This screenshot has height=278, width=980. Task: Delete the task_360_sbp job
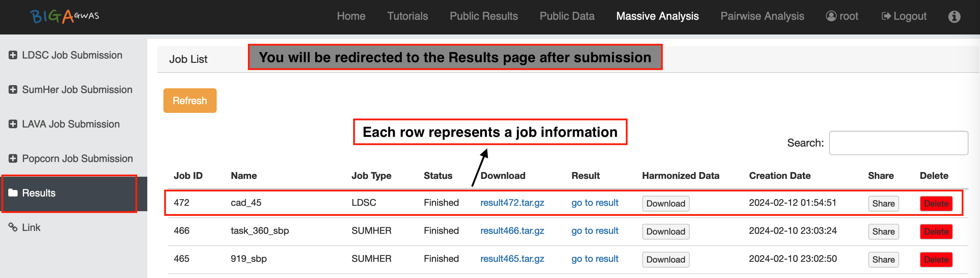(935, 232)
